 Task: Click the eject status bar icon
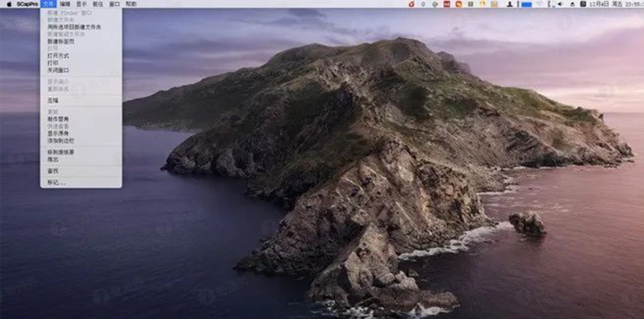point(572,4)
